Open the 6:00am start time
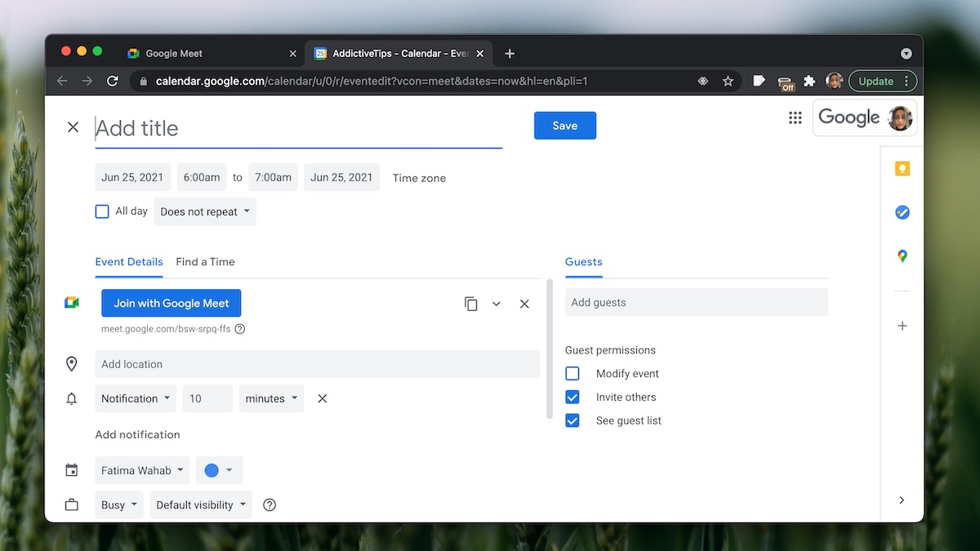 tap(202, 177)
